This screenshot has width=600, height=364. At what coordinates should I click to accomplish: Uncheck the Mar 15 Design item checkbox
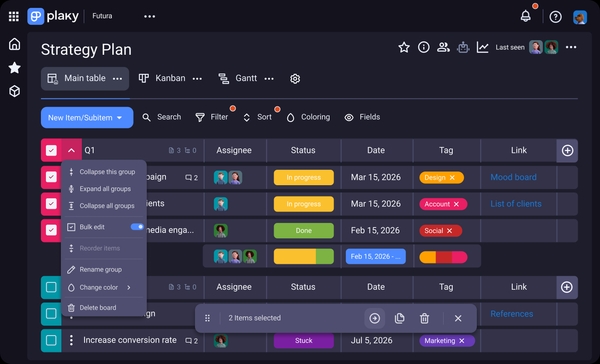point(51,177)
